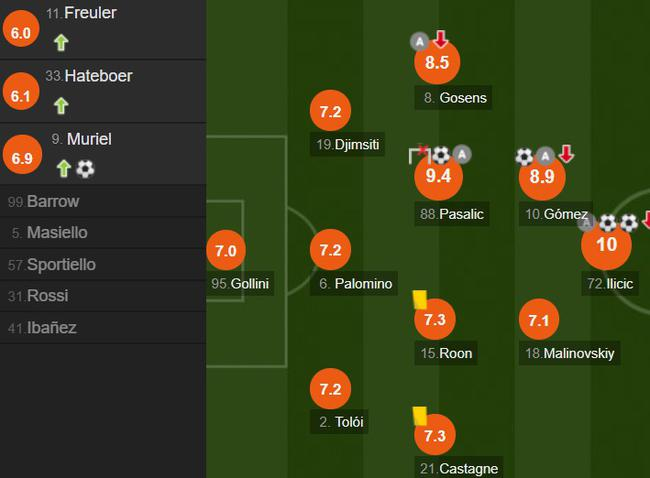Click Roon's yellow card icon
Screen dimensions: 650x478
point(420,298)
